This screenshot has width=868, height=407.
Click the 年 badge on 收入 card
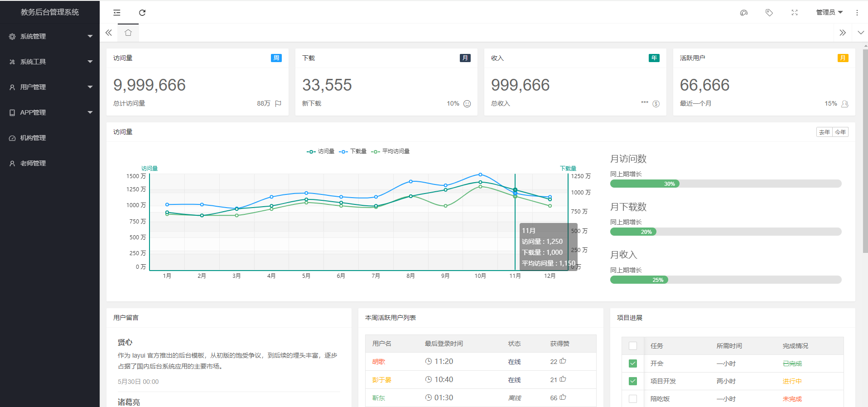click(x=654, y=58)
